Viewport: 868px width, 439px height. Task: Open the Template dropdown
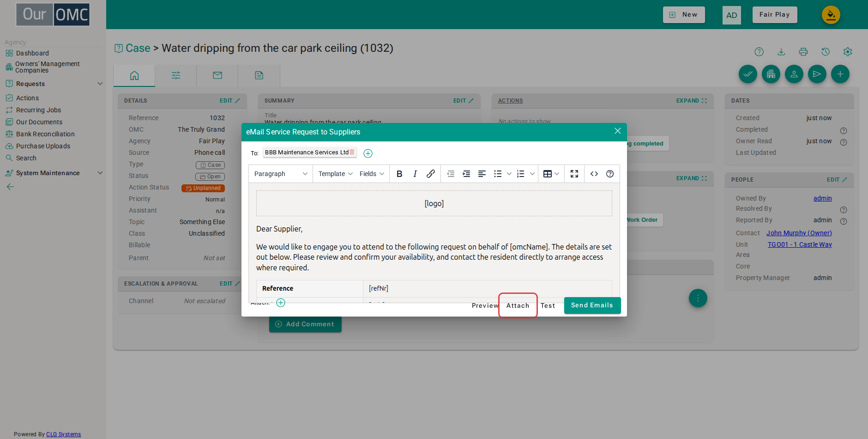(336, 174)
